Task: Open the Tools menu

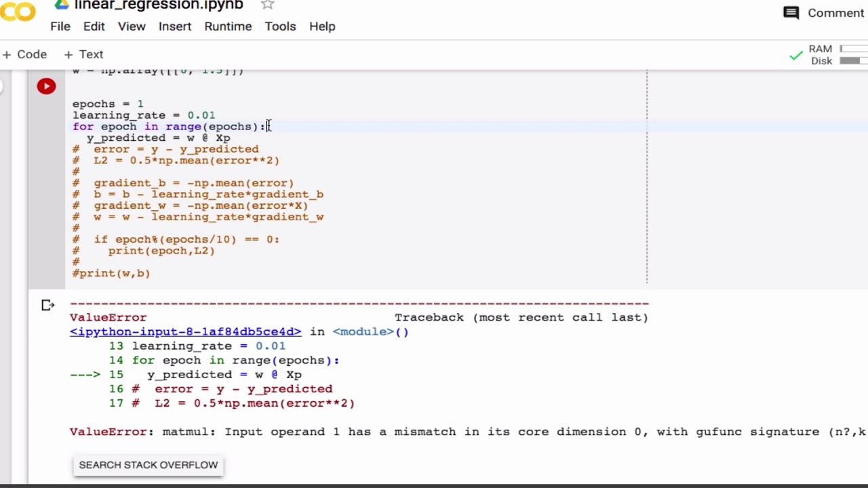Action: (280, 26)
